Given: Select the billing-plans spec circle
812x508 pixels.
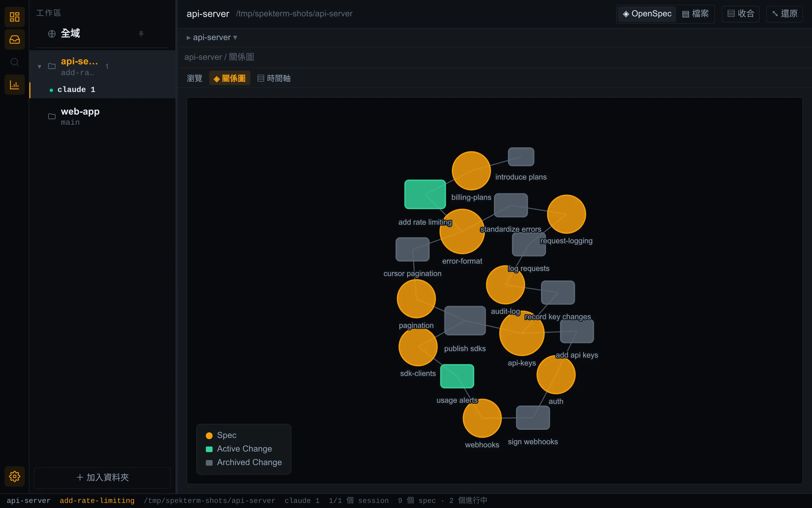Looking at the screenshot, I should click(471, 171).
